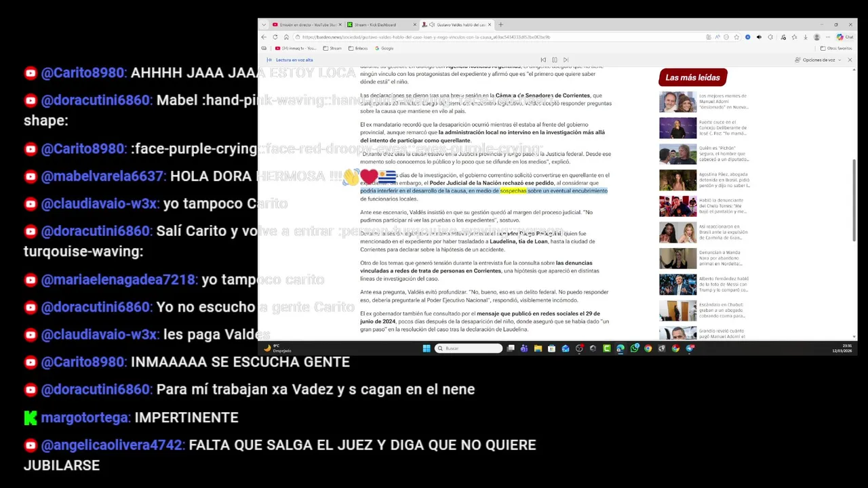Reload the current browser page
The image size is (868, 488).
point(275,37)
